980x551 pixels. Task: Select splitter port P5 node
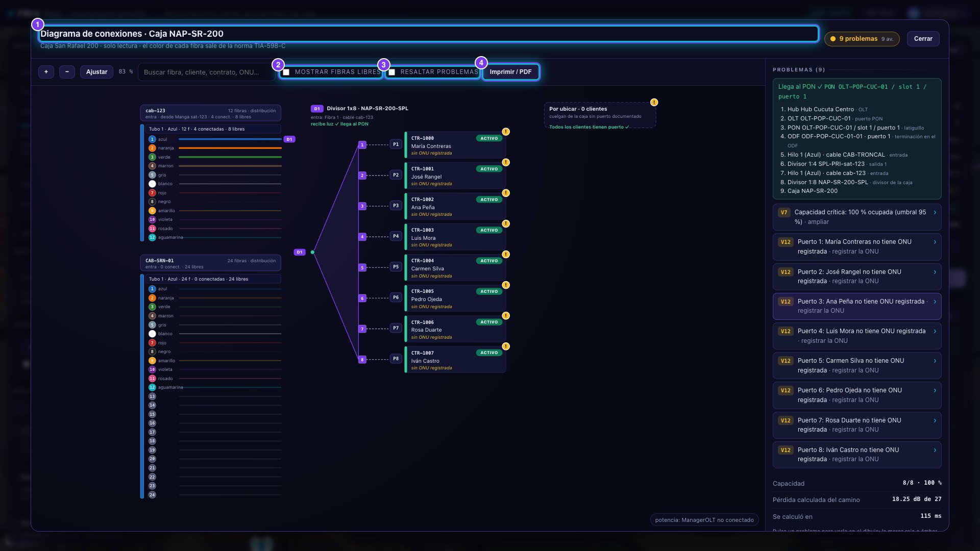click(x=396, y=267)
